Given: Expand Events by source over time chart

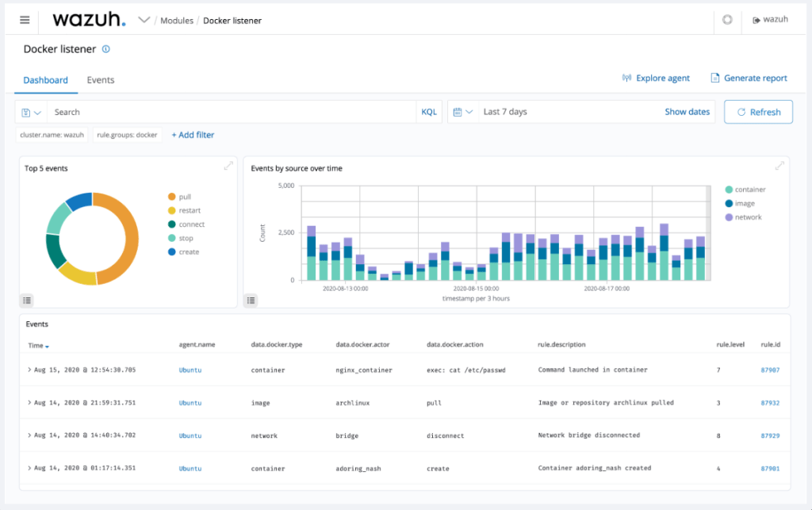Looking at the screenshot, I should (780, 166).
